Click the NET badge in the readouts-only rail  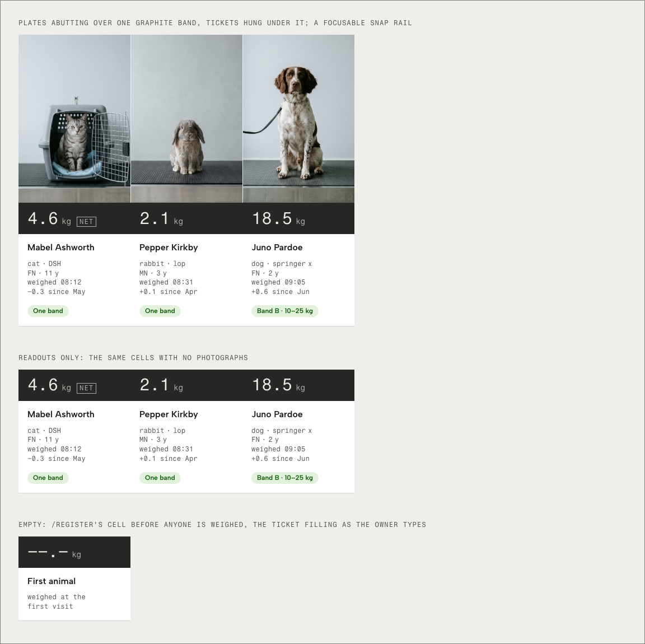click(86, 388)
